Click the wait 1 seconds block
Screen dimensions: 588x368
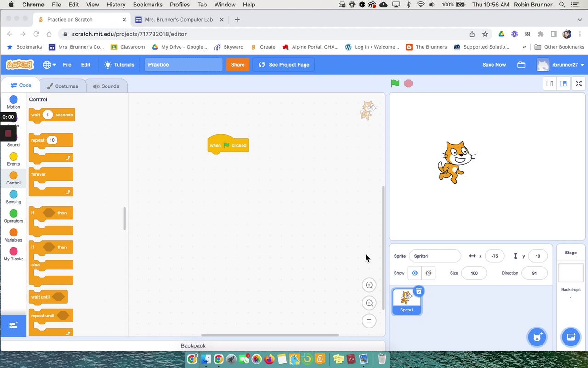(52, 115)
